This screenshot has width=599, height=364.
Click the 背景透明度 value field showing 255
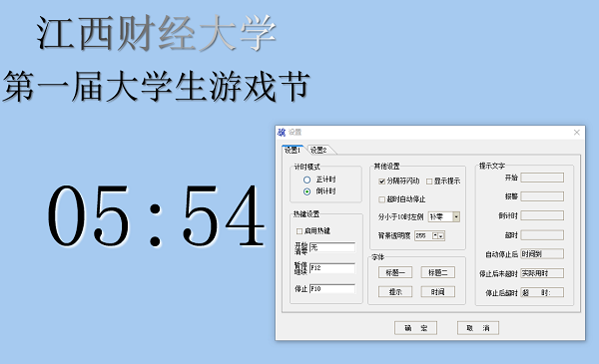point(423,235)
